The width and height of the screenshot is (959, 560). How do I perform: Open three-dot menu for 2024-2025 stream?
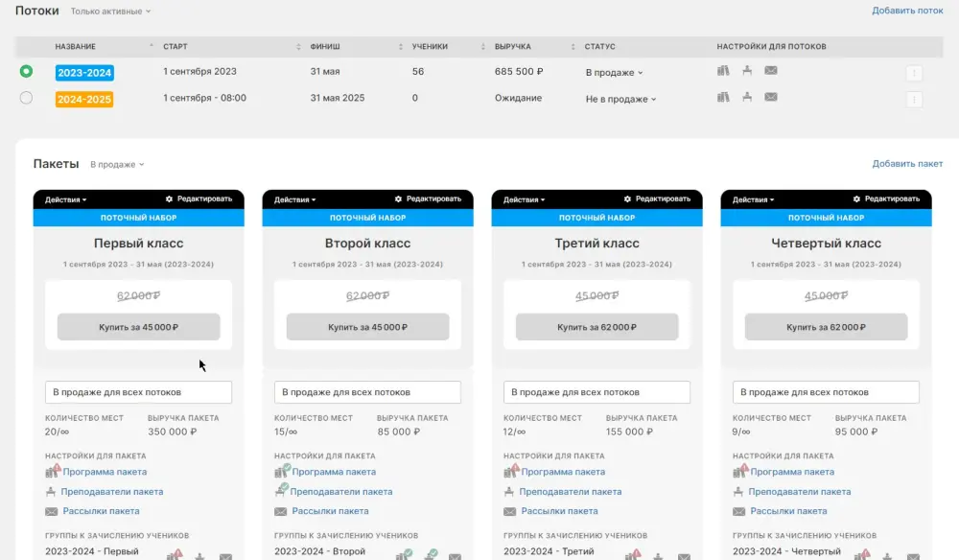pyautogui.click(x=914, y=99)
